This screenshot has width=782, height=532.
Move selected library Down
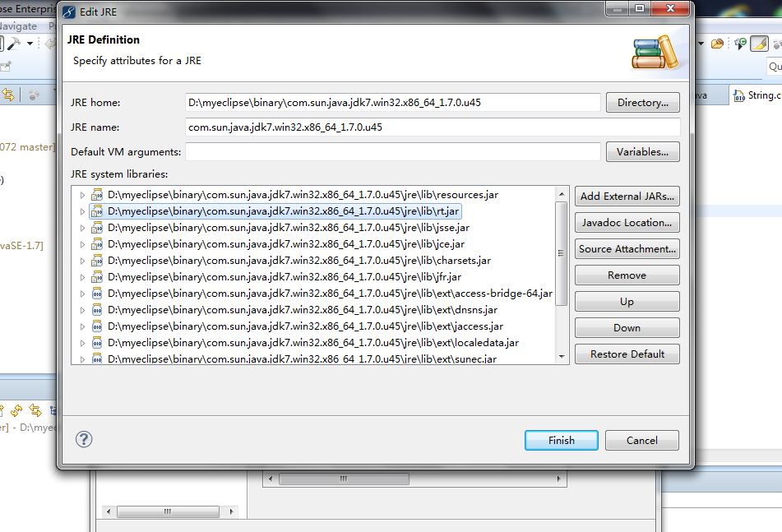pyautogui.click(x=627, y=328)
